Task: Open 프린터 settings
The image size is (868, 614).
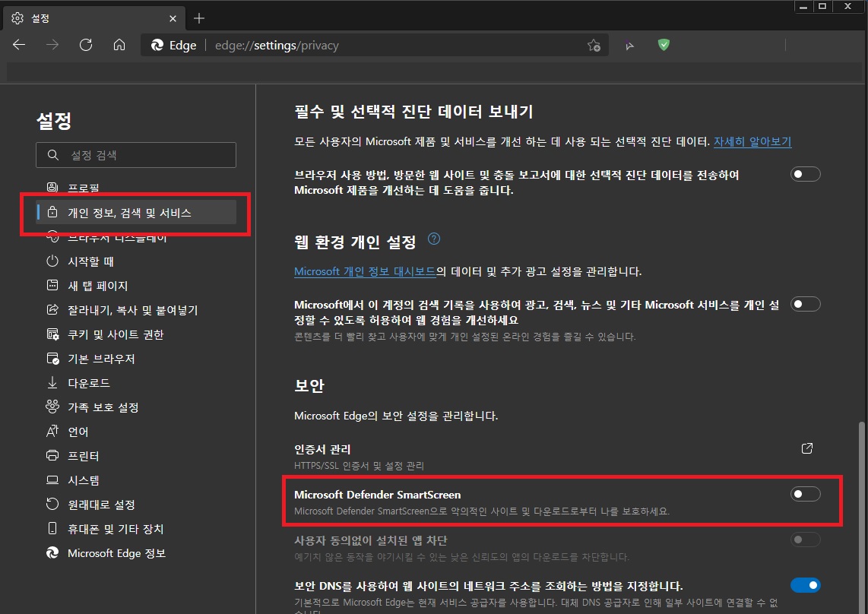Action: pos(135,456)
